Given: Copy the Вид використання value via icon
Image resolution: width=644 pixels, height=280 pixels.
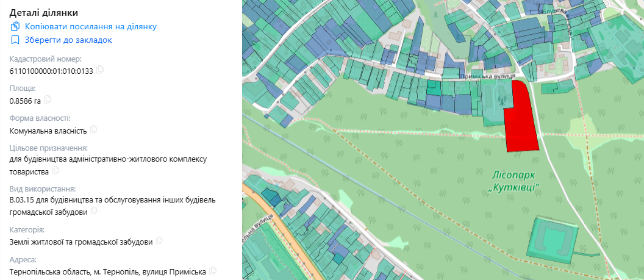Looking at the screenshot, I should coord(93,211).
